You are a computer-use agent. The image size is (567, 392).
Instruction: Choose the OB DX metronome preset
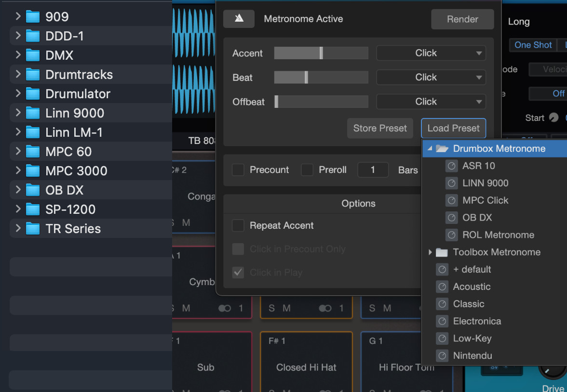477,218
